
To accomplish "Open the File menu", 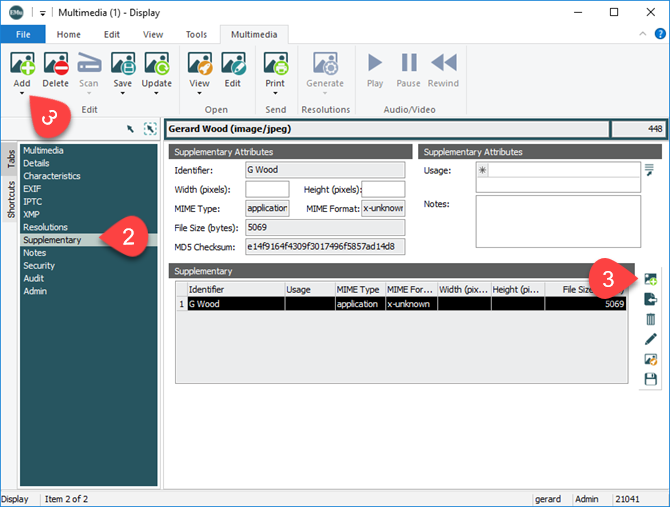I will pyautogui.click(x=23, y=34).
